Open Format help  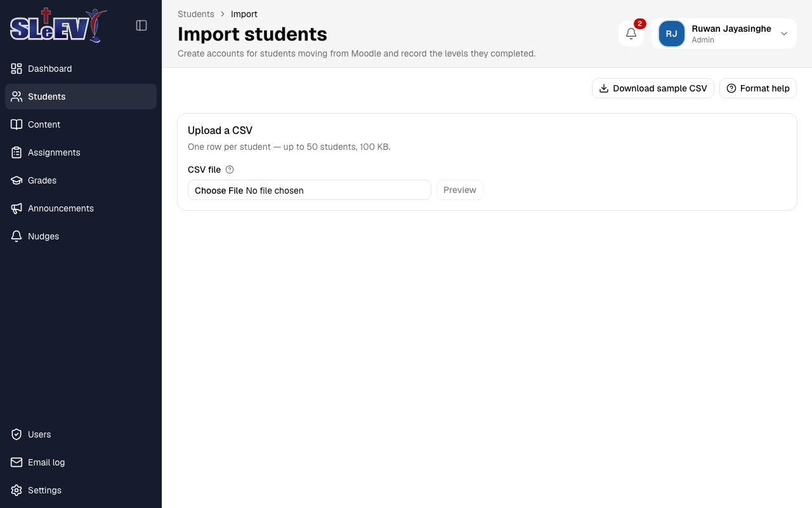[x=758, y=88]
